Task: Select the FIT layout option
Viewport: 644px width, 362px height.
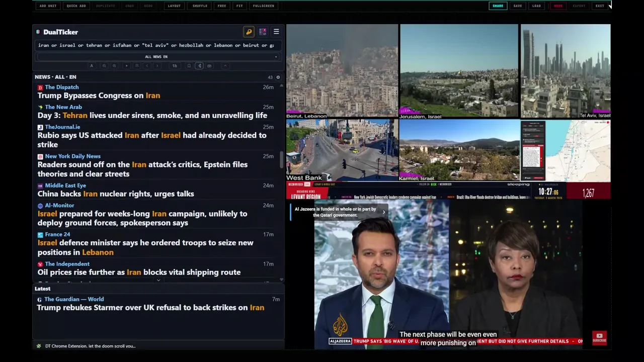Action: tap(239, 6)
